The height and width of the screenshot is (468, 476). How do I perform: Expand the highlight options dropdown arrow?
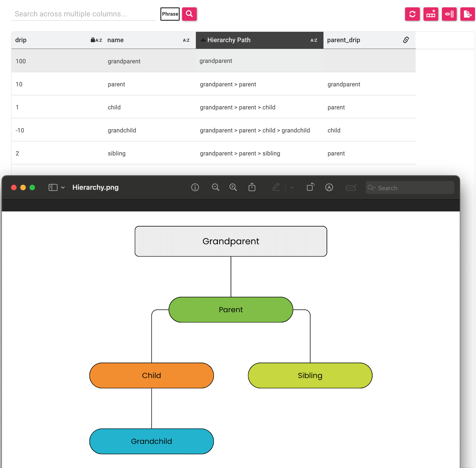click(x=292, y=187)
